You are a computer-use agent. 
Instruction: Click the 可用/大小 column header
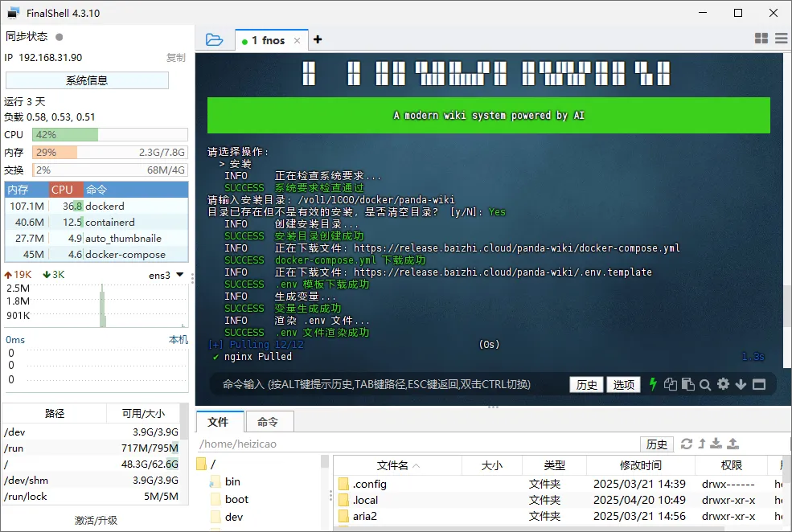tap(143, 413)
